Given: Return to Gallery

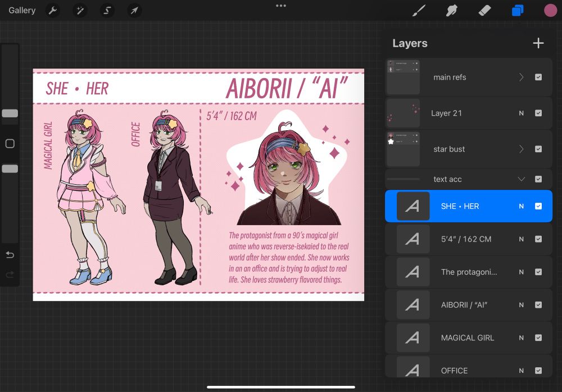Looking at the screenshot, I should [22, 11].
